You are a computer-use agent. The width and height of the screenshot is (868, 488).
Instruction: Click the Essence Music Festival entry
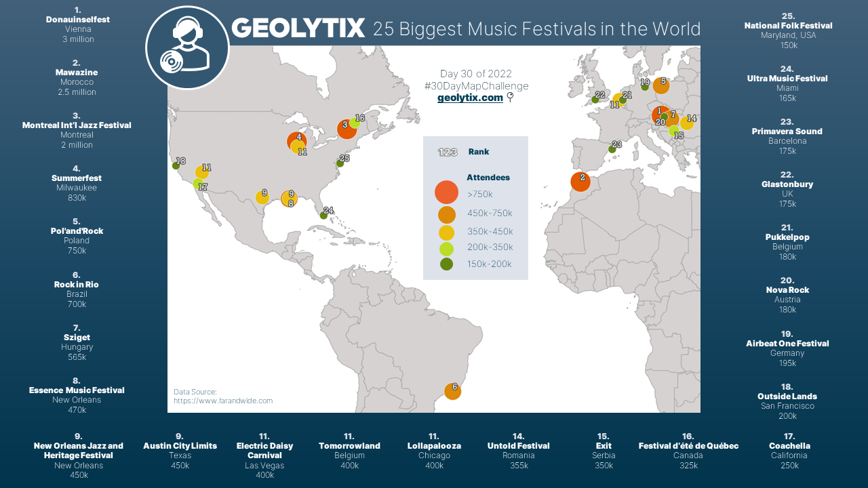pyautogui.click(x=77, y=395)
